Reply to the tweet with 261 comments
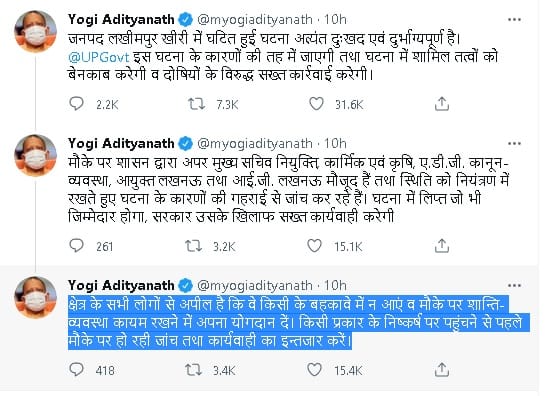The height and width of the screenshot is (396, 552). [76, 246]
